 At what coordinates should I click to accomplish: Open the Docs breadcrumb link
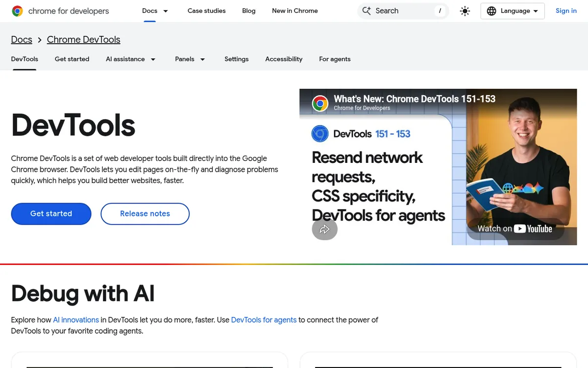click(x=22, y=40)
